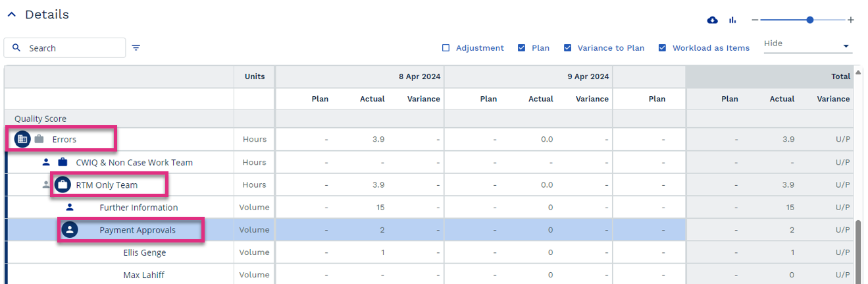Click the building icon on Errors row
The width and height of the screenshot is (868, 284).
(x=22, y=139)
